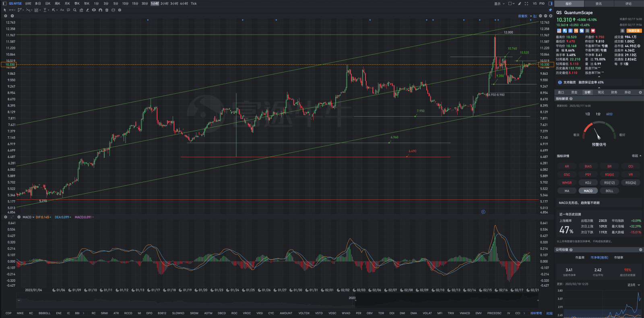The width and height of the screenshot is (644, 318).
Task: Open the chart draw pen icon at top right
Action: (520, 4)
